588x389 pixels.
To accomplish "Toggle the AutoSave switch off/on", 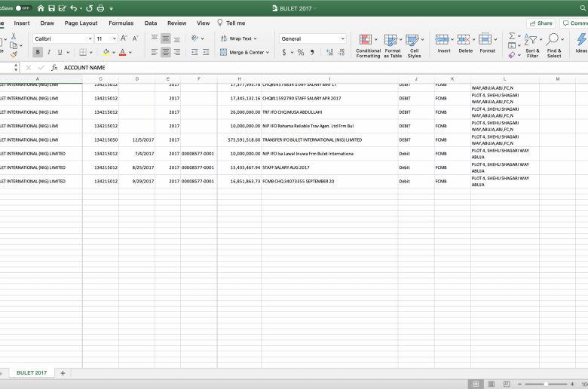I will pyautogui.click(x=23, y=8).
